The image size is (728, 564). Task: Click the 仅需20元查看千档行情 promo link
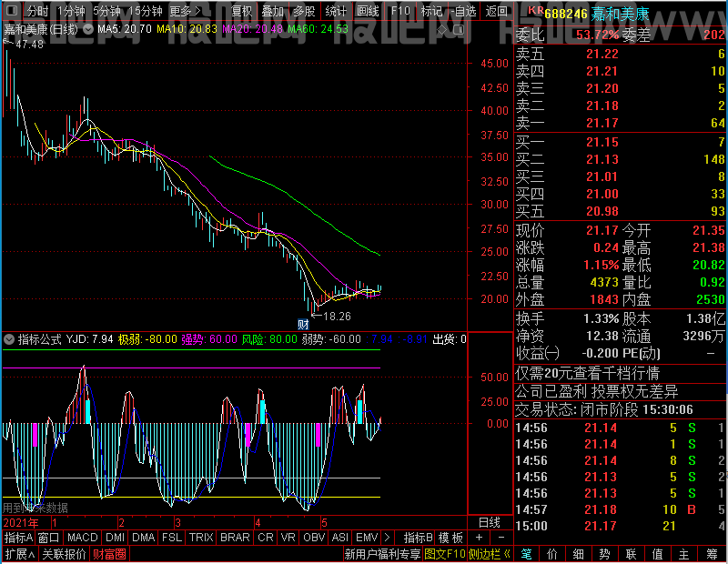tap(587, 373)
